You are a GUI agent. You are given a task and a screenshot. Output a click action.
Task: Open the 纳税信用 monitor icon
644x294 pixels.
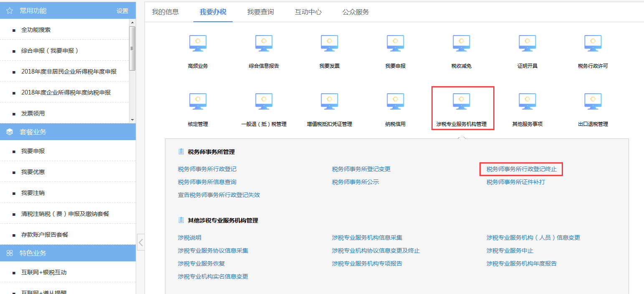coord(395,102)
